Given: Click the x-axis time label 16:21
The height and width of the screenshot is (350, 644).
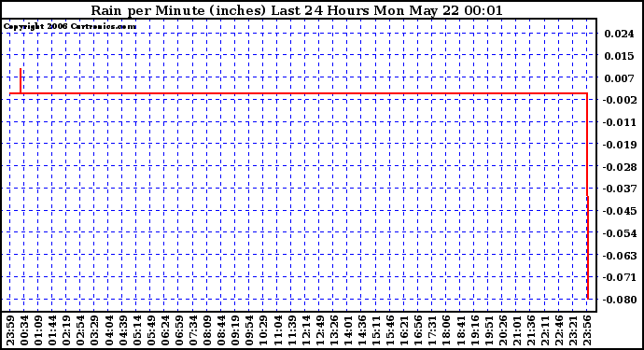Looking at the screenshot, I should pyautogui.click(x=404, y=331).
